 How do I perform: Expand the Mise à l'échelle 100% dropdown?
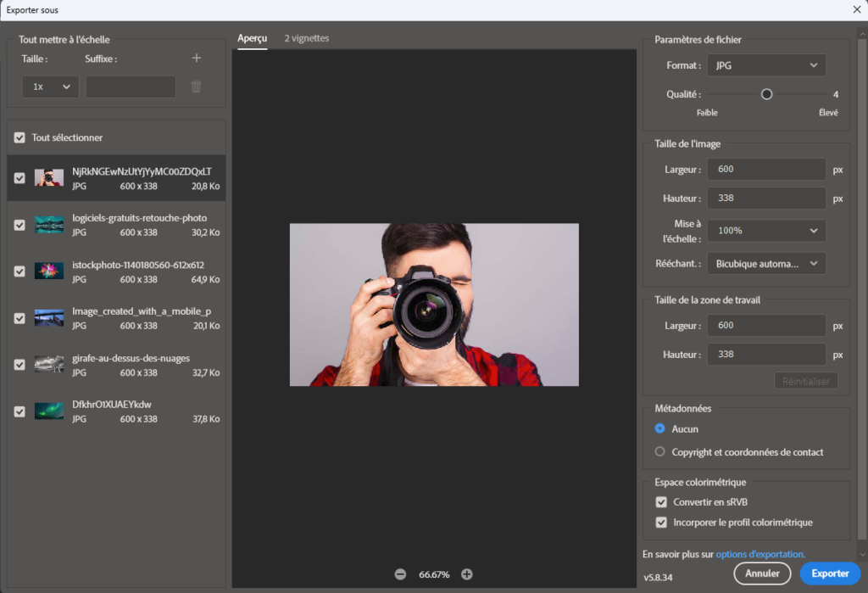766,231
